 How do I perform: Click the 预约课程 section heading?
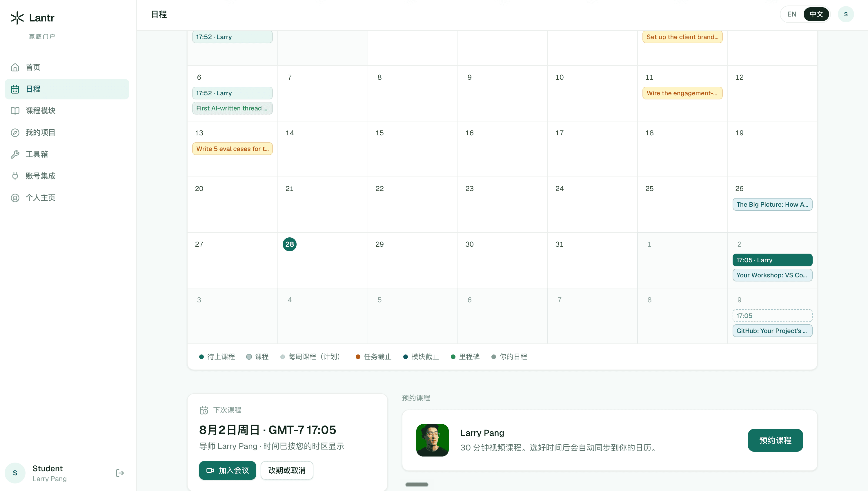click(416, 398)
